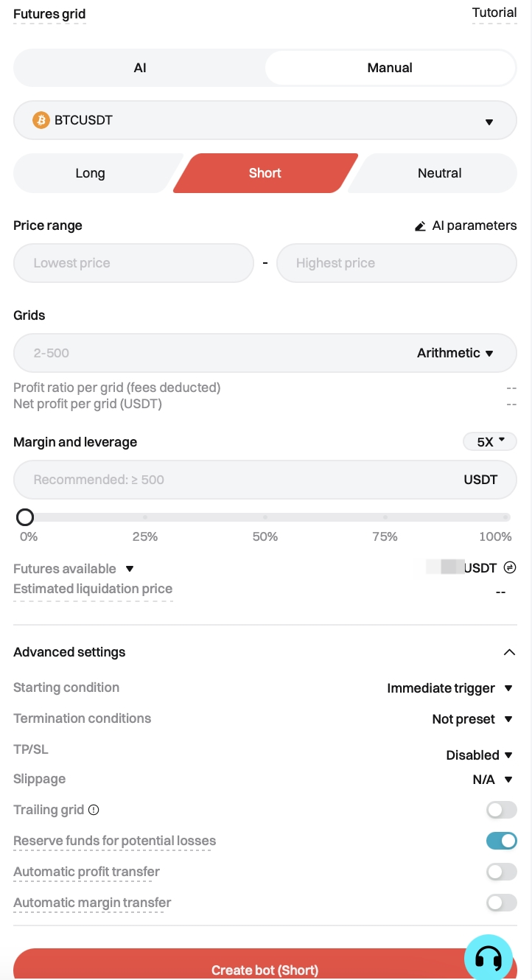Click the 50% mark on margin slider

point(265,517)
